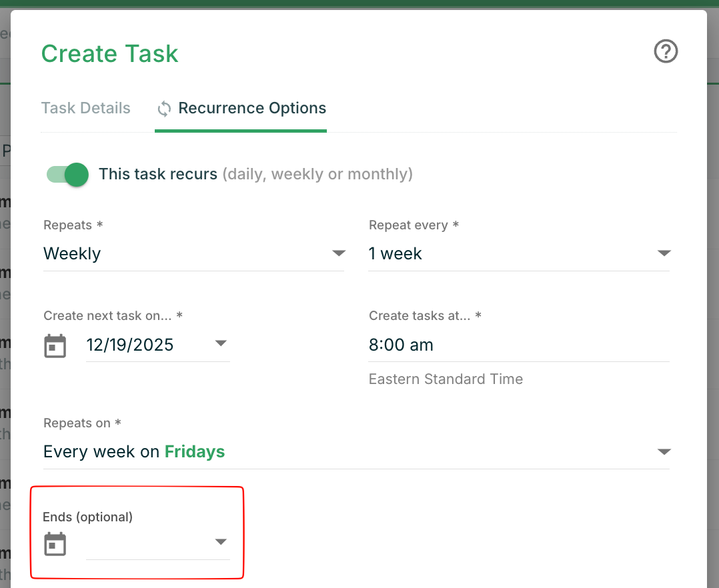
Task: Click the 12/19/2025 date field
Action: click(130, 345)
